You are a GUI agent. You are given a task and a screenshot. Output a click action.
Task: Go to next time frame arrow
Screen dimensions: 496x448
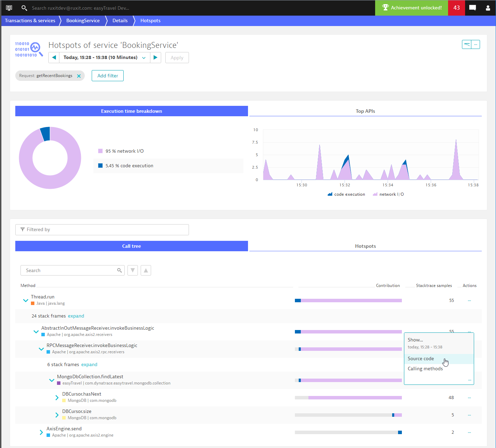coord(156,58)
